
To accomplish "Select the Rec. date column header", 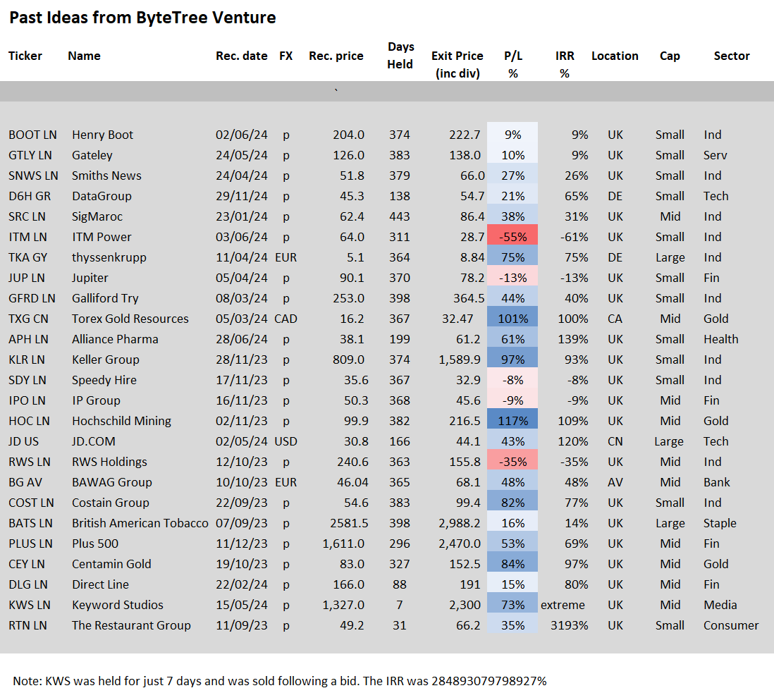I will click(x=241, y=56).
